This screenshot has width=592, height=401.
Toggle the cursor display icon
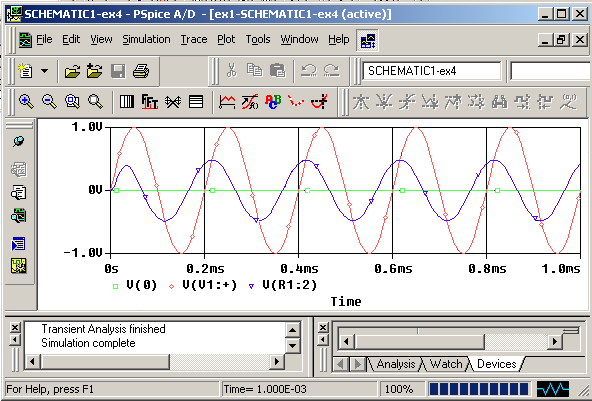pyautogui.click(x=319, y=102)
